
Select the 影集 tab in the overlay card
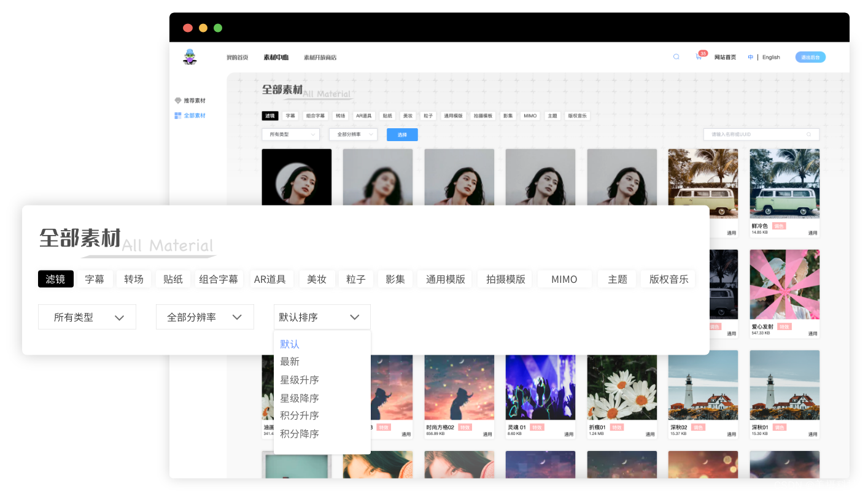[x=395, y=279]
